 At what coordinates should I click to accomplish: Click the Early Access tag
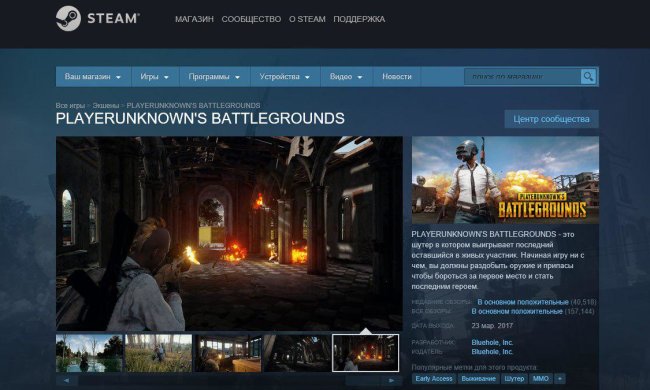(434, 378)
